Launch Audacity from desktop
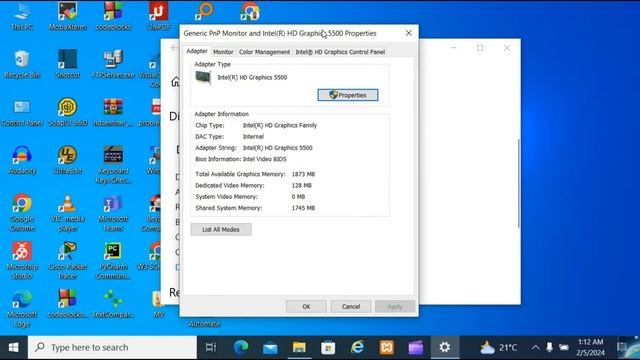640x360 pixels. pos(22,160)
